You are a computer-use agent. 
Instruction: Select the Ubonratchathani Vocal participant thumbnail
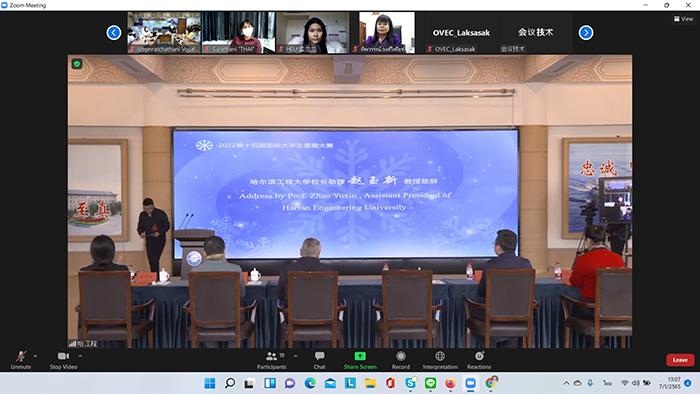[x=164, y=33]
